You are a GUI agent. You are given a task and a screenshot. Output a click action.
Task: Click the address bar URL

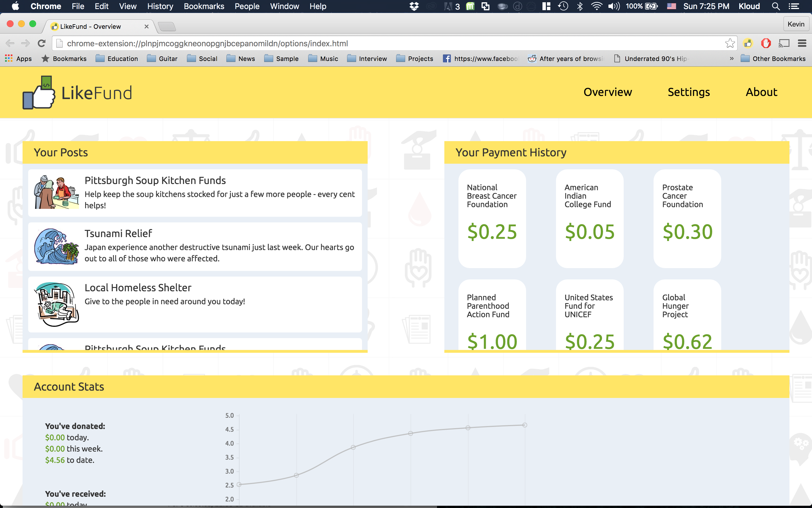207,43
